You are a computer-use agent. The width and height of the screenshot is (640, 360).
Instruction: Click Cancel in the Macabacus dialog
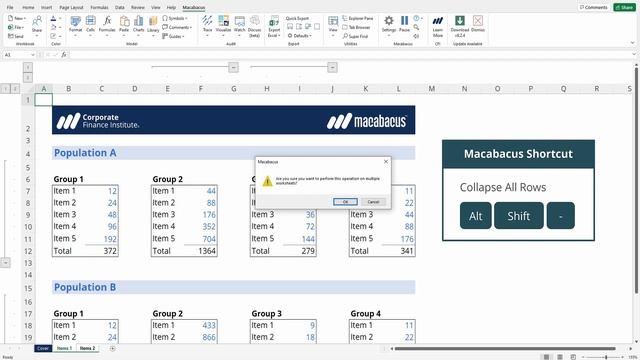(x=373, y=202)
